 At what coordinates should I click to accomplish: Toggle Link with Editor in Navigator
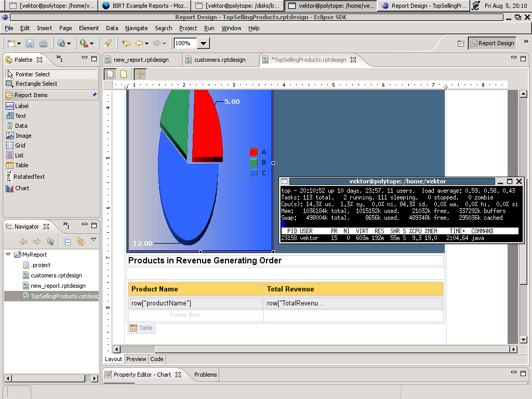80,242
